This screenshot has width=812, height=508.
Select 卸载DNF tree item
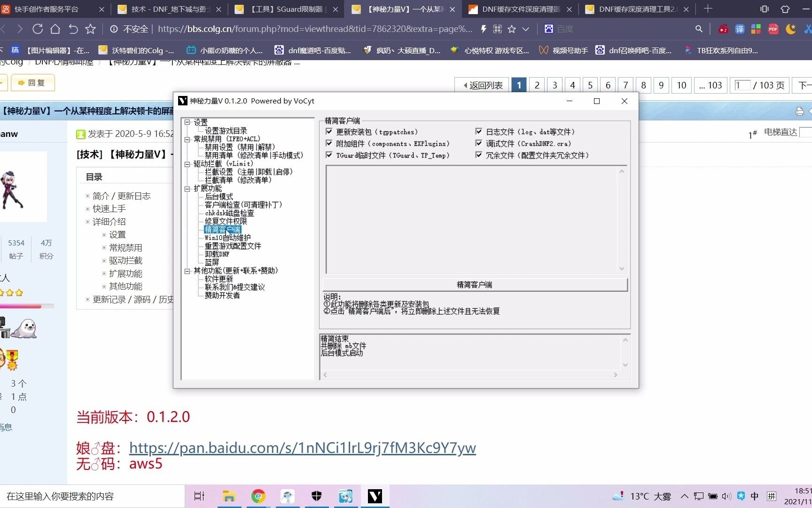[x=217, y=254]
